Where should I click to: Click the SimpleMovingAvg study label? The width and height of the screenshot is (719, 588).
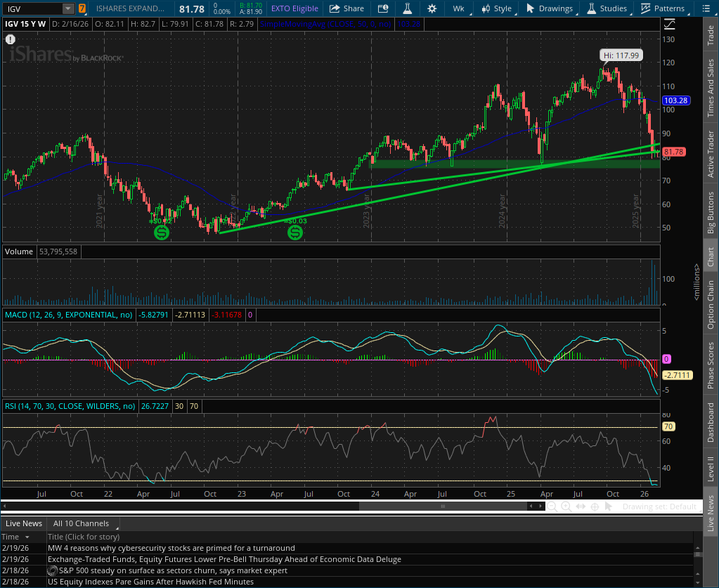pos(325,24)
